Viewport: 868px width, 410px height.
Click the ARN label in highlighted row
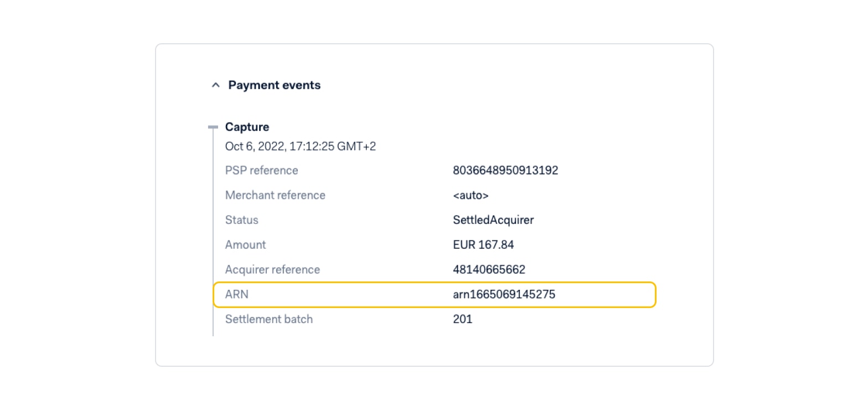(236, 295)
